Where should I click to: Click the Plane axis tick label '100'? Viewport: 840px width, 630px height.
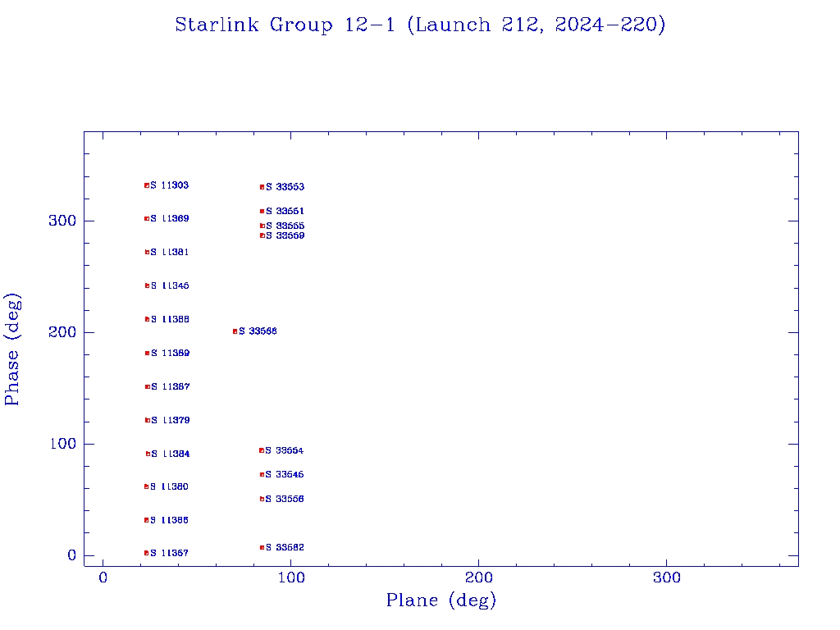point(291,578)
